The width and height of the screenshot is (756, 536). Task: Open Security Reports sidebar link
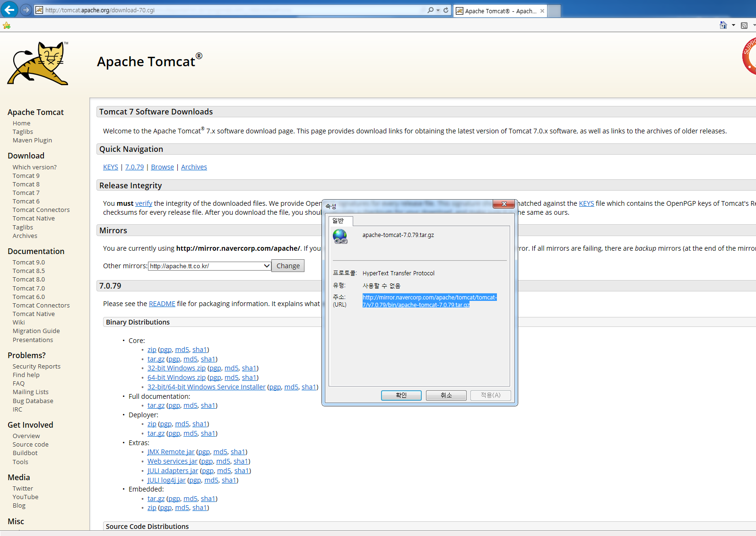(x=36, y=366)
